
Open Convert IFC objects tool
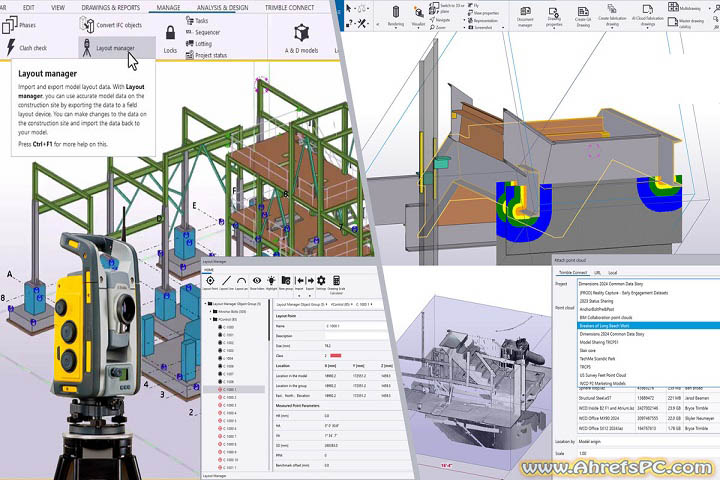[x=111, y=25]
